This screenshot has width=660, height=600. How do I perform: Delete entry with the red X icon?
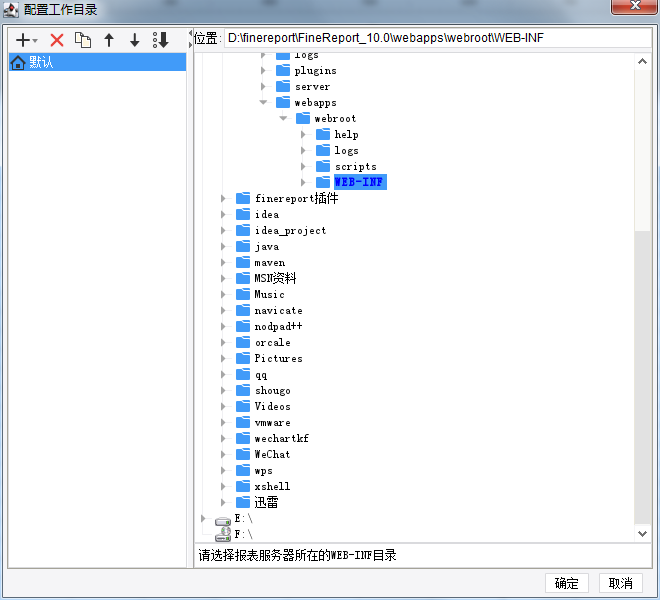57,40
